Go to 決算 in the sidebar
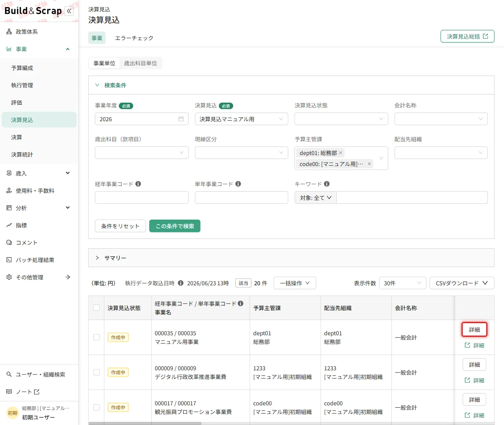Viewport: 504px width, 425px height. (x=39, y=137)
